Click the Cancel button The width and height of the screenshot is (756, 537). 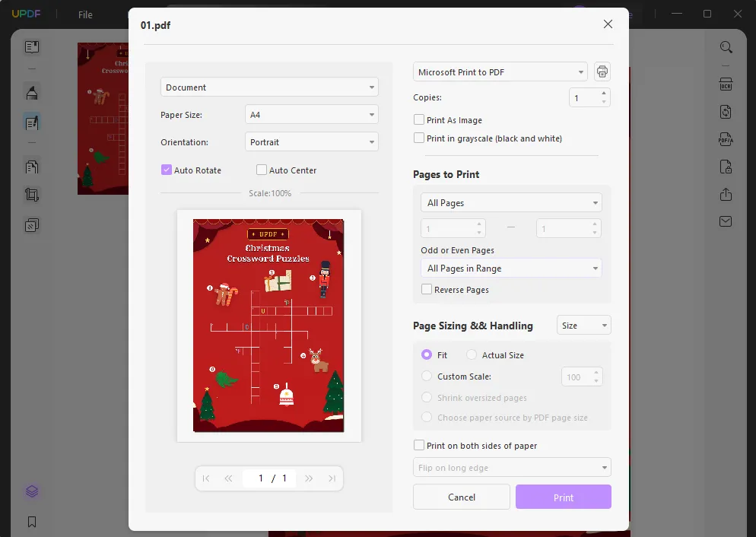462,497
